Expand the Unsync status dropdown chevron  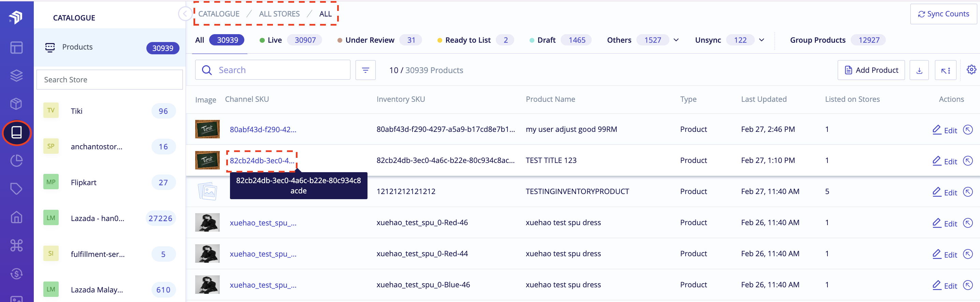pos(762,40)
